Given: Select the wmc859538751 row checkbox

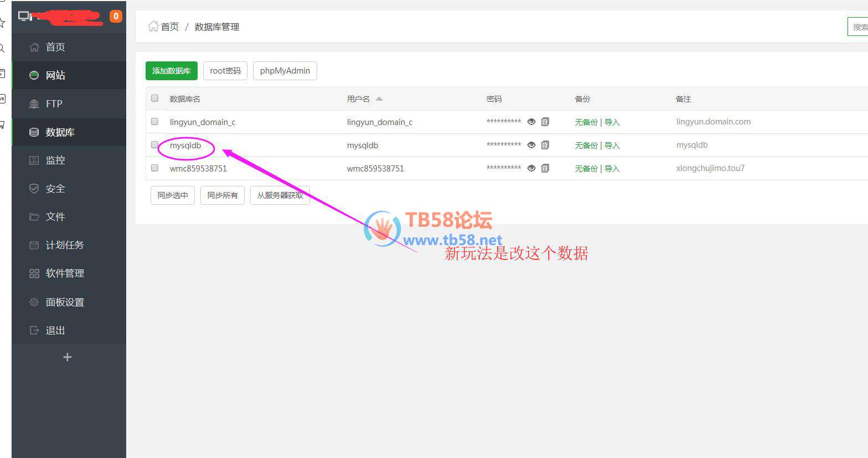Looking at the screenshot, I should click(x=155, y=168).
